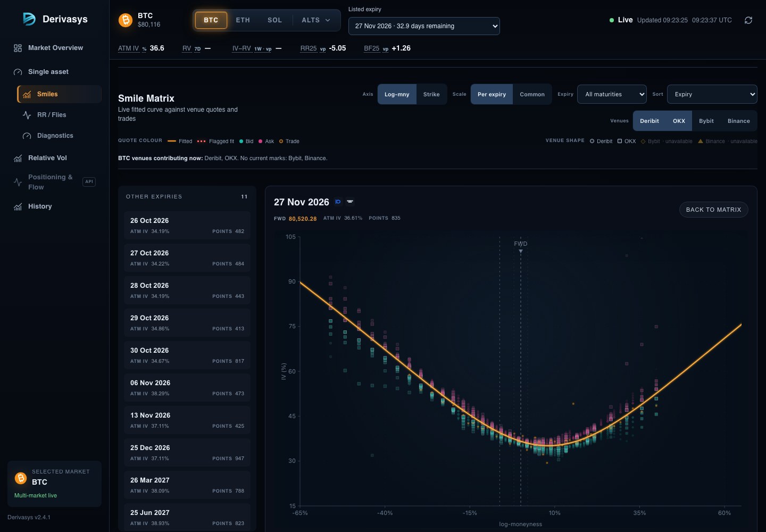Click the Deribit venue icon beside 27 Nov 2026
This screenshot has height=532, width=766.
(338, 202)
